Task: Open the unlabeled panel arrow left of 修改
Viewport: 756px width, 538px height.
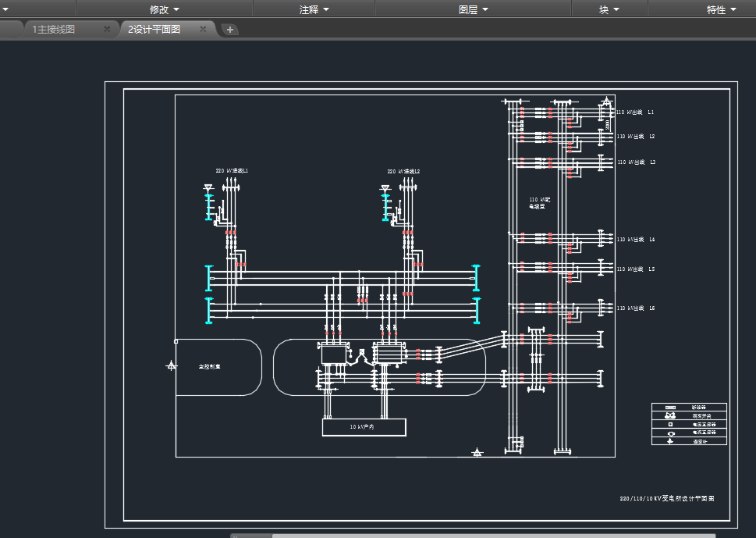Action: [5, 9]
